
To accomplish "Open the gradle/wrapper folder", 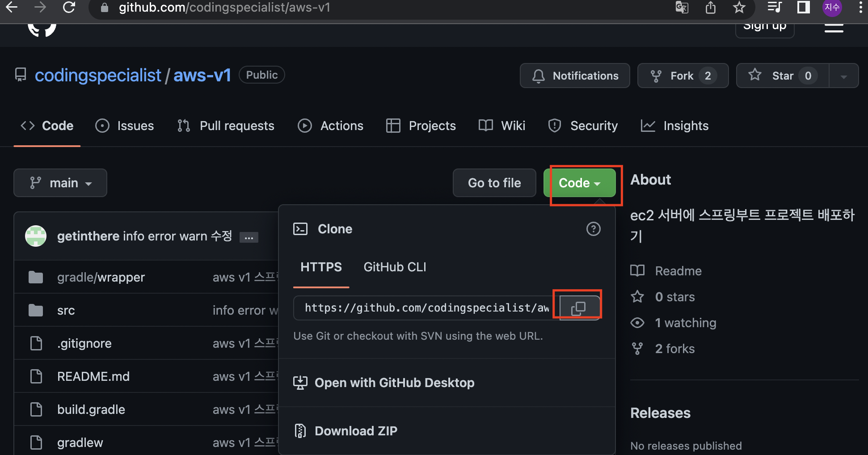I will 101,278.
